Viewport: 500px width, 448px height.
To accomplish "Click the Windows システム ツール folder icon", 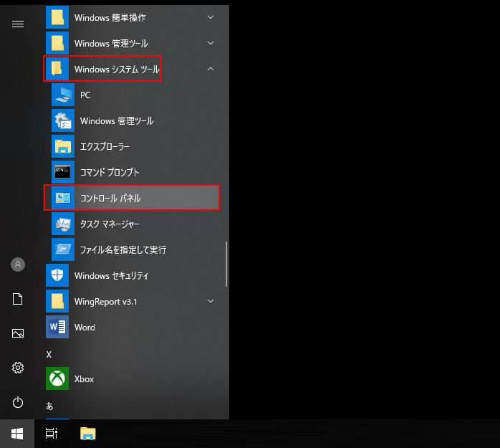I will tap(57, 69).
